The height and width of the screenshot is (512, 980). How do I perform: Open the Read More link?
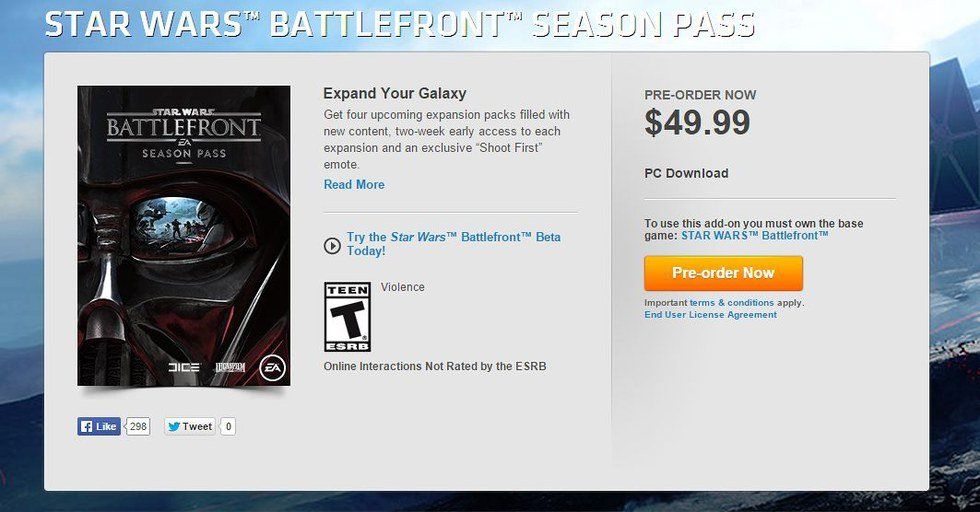tap(354, 185)
